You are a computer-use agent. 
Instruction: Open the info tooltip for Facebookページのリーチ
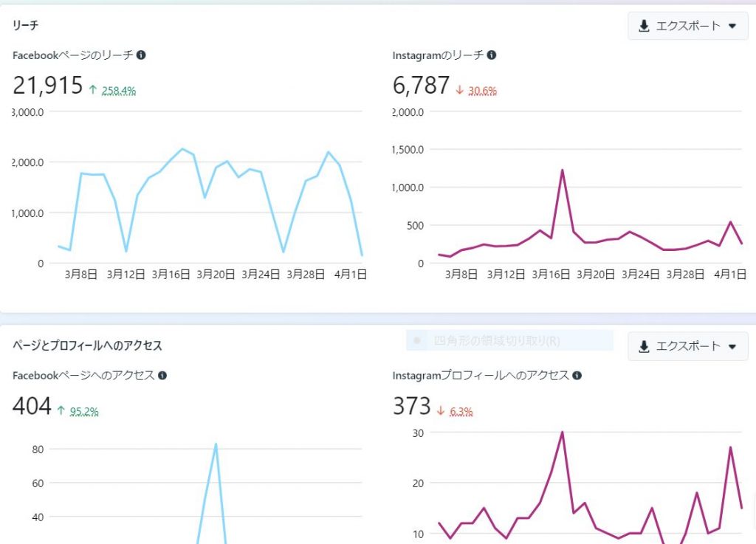click(x=141, y=55)
